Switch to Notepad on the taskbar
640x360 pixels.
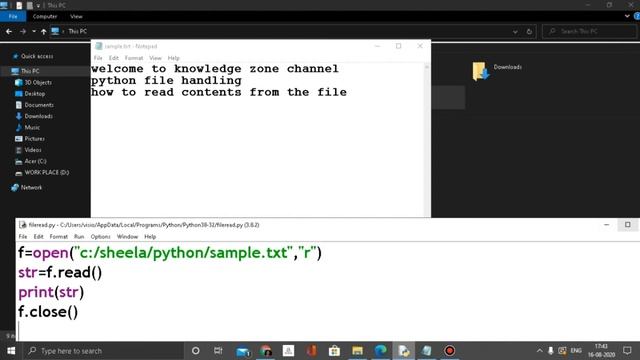[427, 351]
